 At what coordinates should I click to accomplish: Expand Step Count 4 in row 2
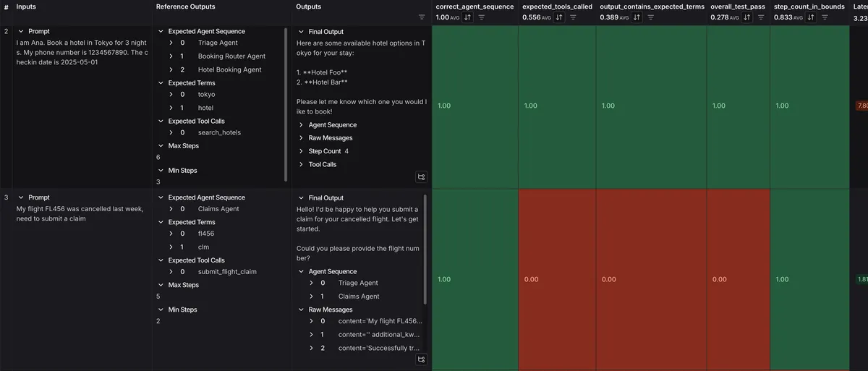[x=301, y=152]
